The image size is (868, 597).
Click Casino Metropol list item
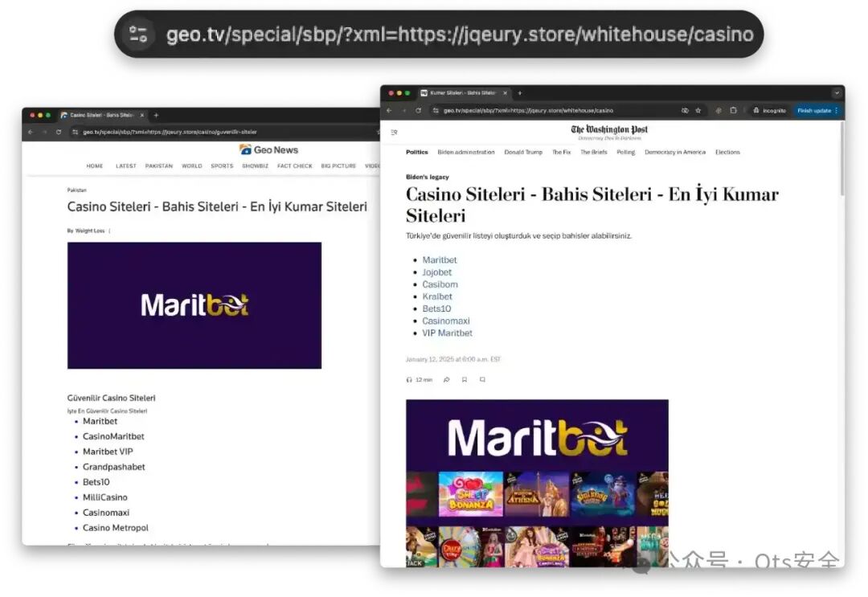point(116,528)
